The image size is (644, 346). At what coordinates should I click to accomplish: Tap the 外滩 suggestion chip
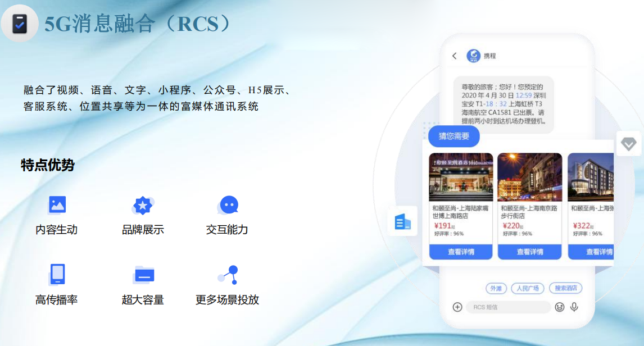(496, 289)
